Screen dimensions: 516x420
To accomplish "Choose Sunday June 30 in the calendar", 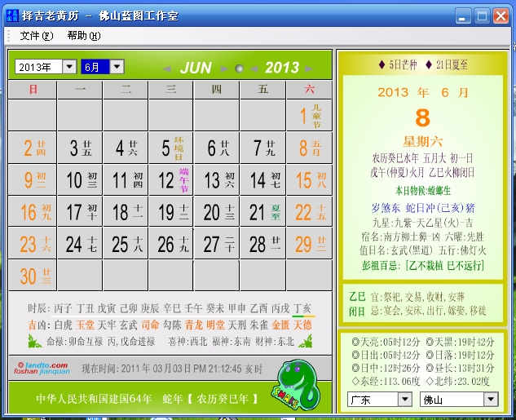I will 31,276.
